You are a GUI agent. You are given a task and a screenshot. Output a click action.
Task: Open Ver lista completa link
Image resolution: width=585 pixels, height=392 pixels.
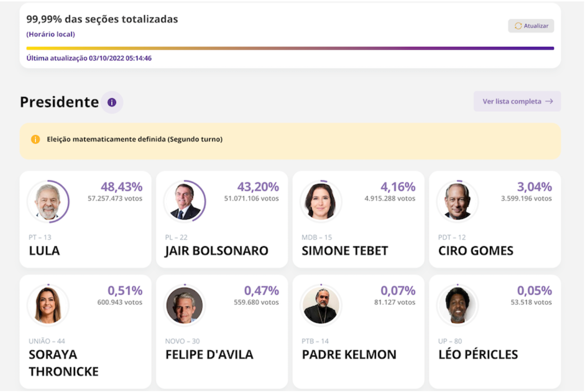click(517, 101)
